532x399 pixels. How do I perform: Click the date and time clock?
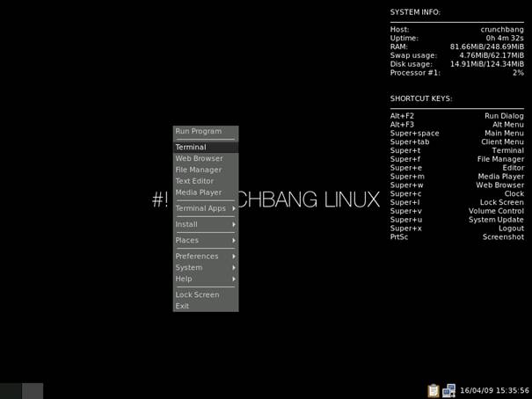[494, 390]
